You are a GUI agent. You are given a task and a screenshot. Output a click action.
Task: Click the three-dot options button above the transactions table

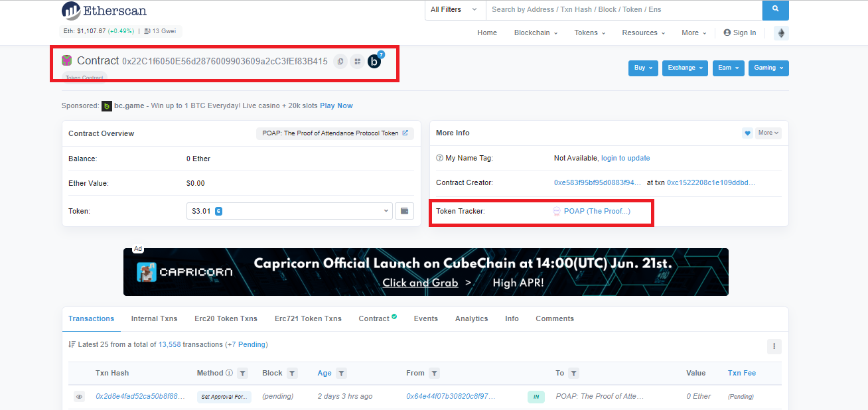[774, 346]
